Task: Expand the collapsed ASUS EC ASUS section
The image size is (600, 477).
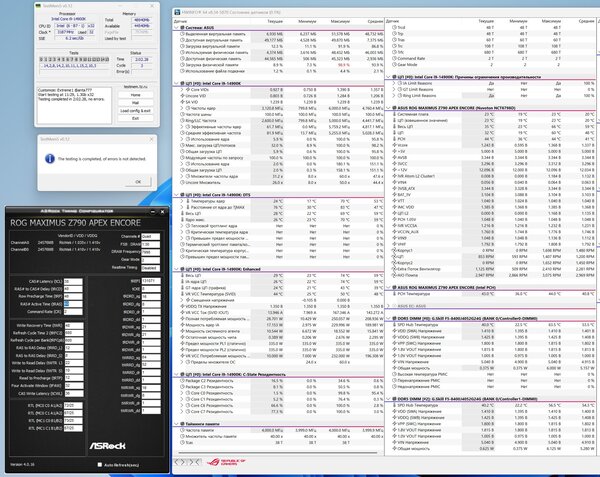Action: tap(388, 306)
